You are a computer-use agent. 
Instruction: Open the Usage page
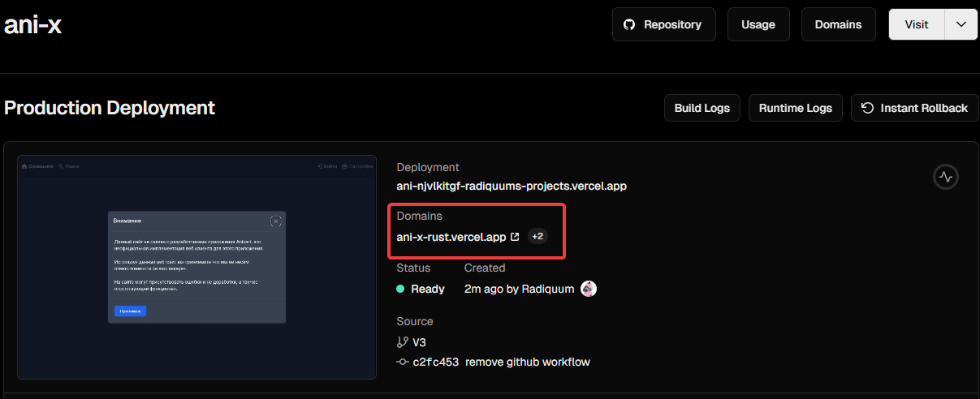point(758,24)
